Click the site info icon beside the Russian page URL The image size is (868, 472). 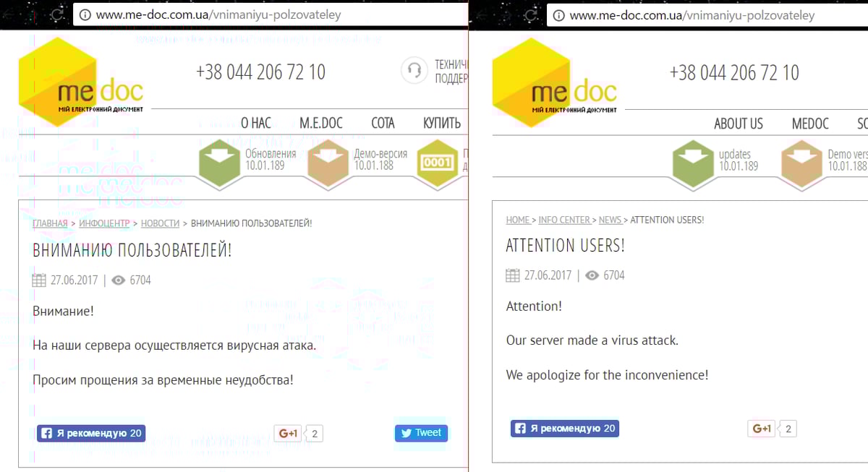[x=85, y=14]
